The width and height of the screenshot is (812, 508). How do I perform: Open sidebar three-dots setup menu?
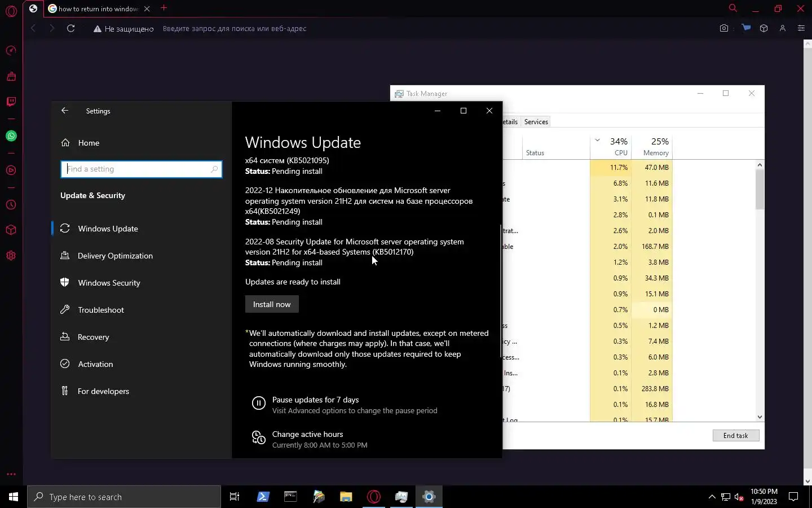[11, 474]
